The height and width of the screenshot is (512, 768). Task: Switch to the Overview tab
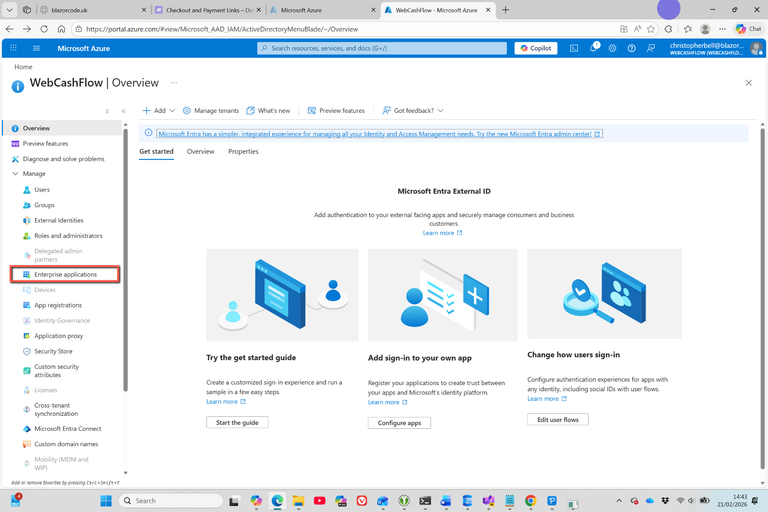(200, 152)
